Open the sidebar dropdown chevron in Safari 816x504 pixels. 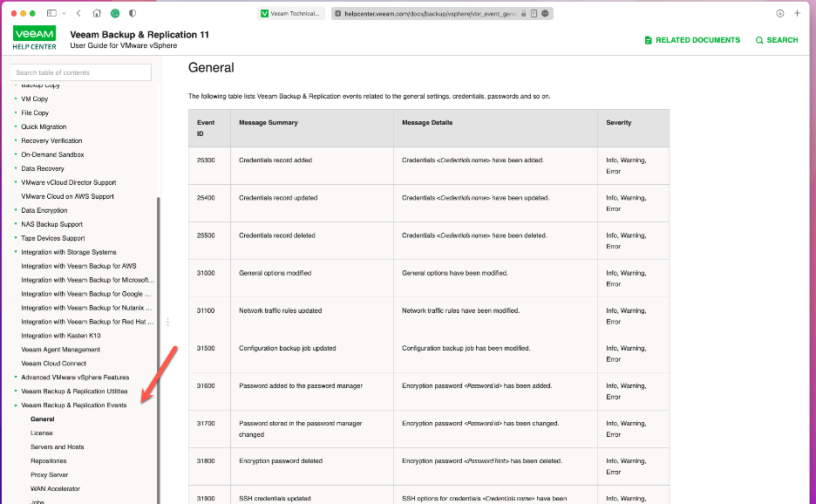pos(64,13)
